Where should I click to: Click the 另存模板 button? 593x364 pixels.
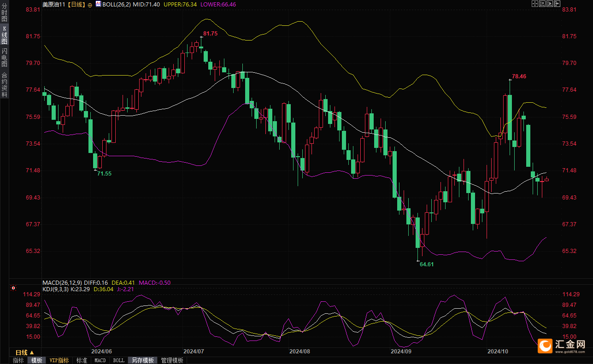coord(142,360)
